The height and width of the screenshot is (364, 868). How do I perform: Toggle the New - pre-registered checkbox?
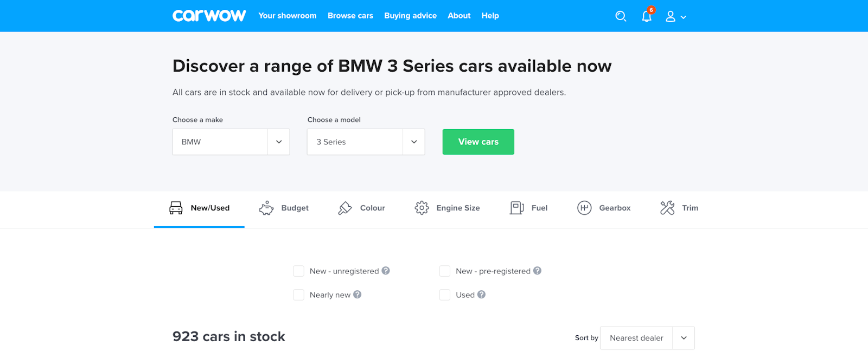445,271
